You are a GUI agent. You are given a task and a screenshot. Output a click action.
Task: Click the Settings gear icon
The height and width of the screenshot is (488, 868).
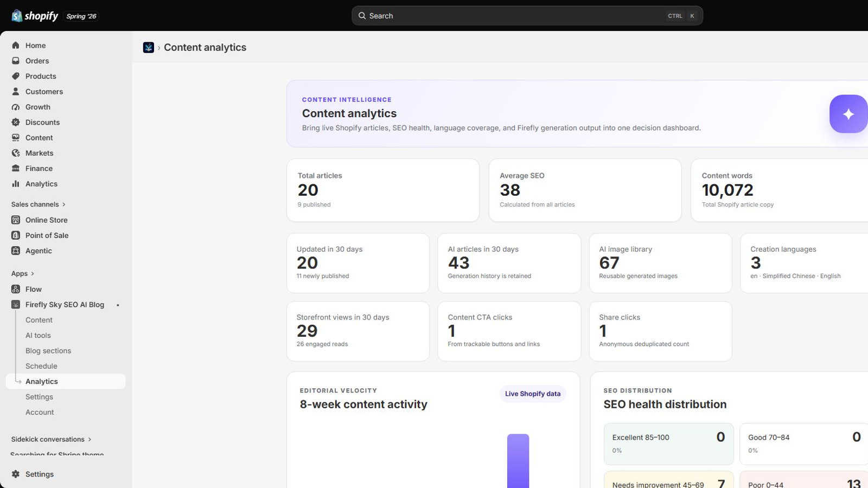[16, 474]
